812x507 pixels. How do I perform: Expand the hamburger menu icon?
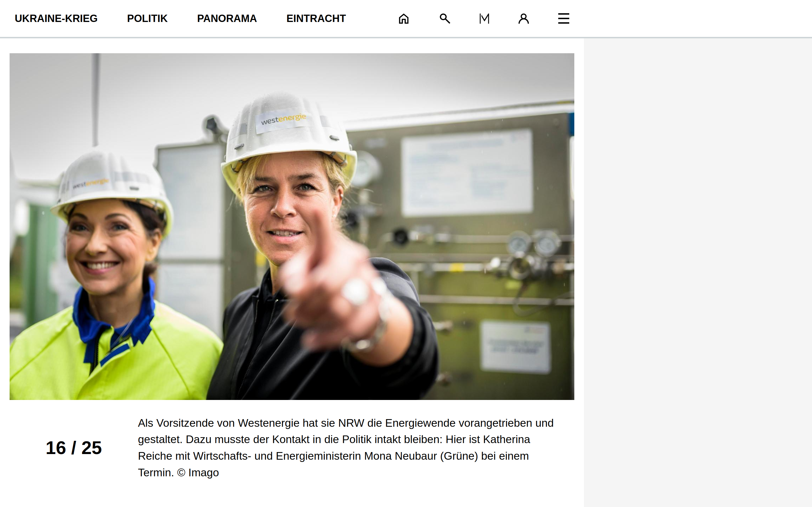tap(563, 18)
